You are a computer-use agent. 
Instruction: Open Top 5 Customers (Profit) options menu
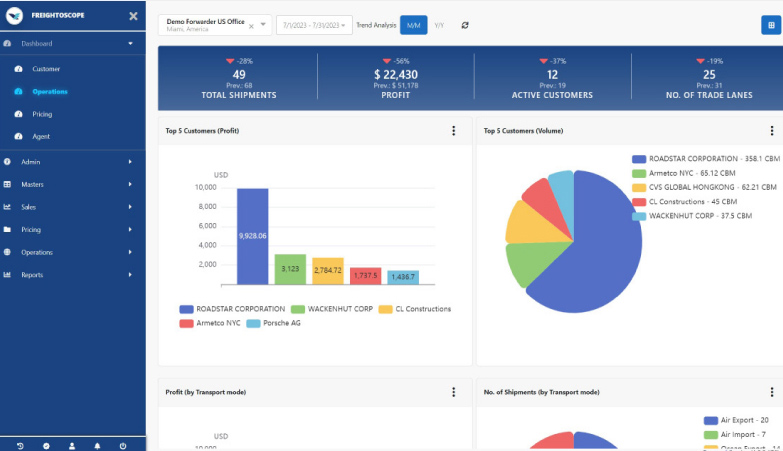click(453, 131)
